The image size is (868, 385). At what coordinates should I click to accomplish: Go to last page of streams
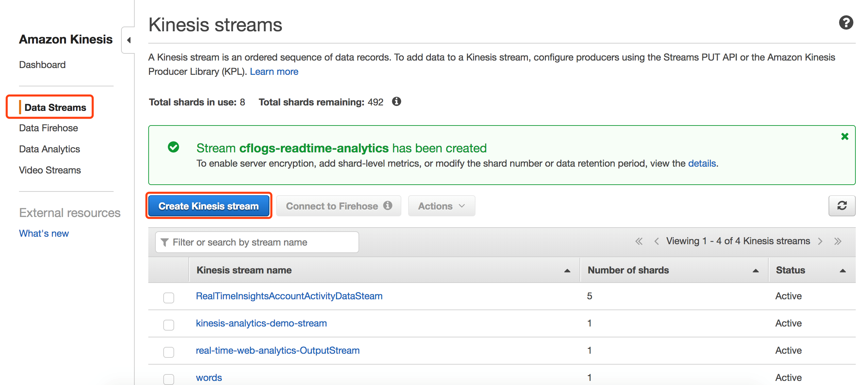[838, 241]
